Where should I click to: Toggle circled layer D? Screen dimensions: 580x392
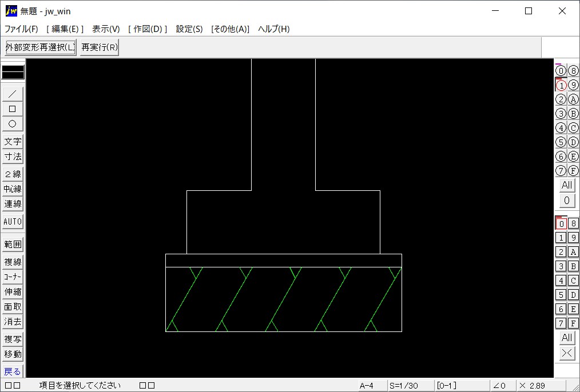pyautogui.click(x=573, y=142)
